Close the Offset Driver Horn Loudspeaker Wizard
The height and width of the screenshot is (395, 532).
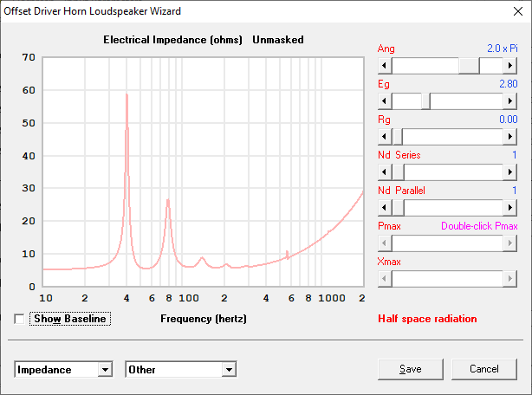(x=518, y=11)
